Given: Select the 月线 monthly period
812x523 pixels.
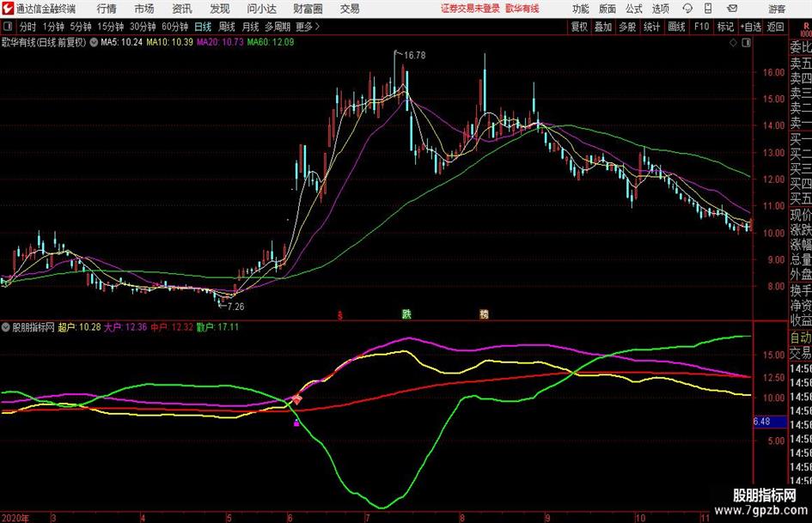Looking at the screenshot, I should (x=250, y=27).
